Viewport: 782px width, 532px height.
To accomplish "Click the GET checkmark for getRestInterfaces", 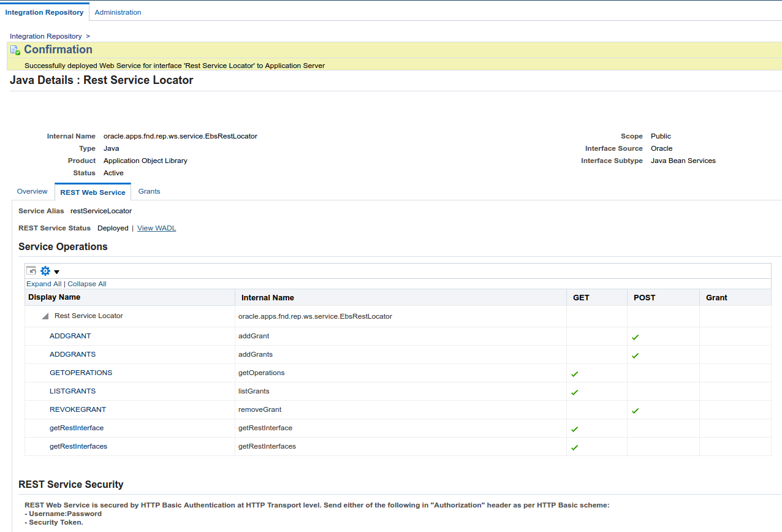I will [x=574, y=447].
